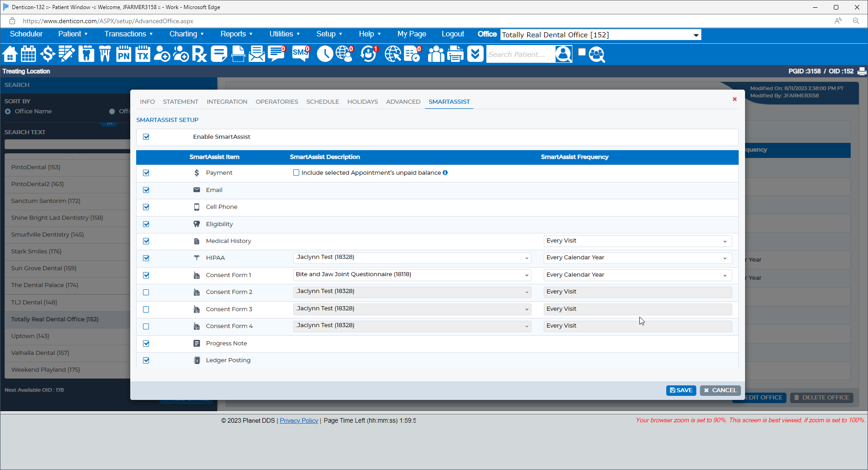Click Logout in the top bar
This screenshot has width=868, height=470.
click(453, 34)
